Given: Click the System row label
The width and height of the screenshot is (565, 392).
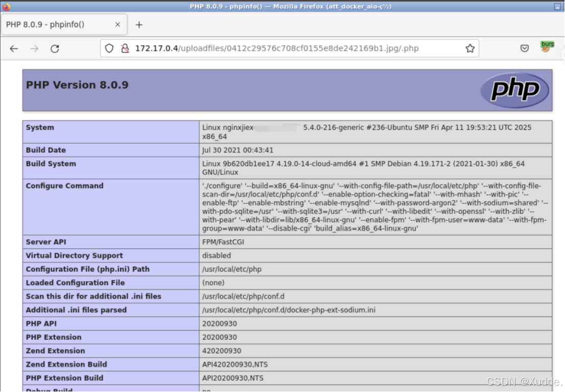Looking at the screenshot, I should (40, 127).
